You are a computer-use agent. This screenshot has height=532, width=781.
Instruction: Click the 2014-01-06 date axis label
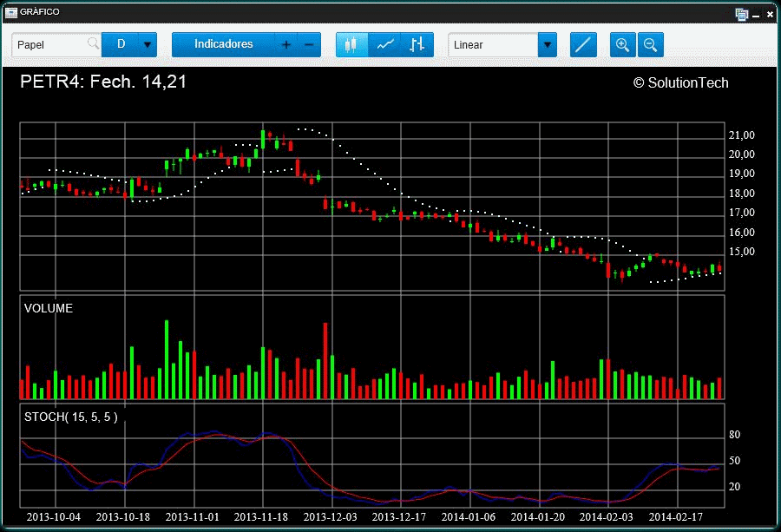pyautogui.click(x=469, y=517)
